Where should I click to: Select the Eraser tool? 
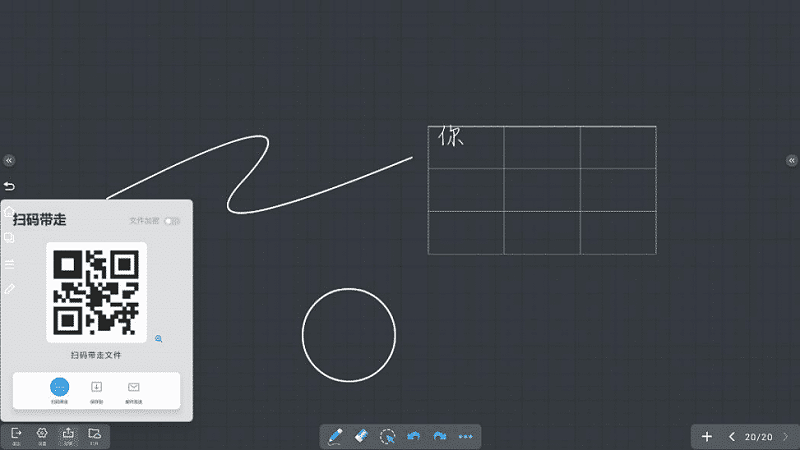pyautogui.click(x=361, y=436)
